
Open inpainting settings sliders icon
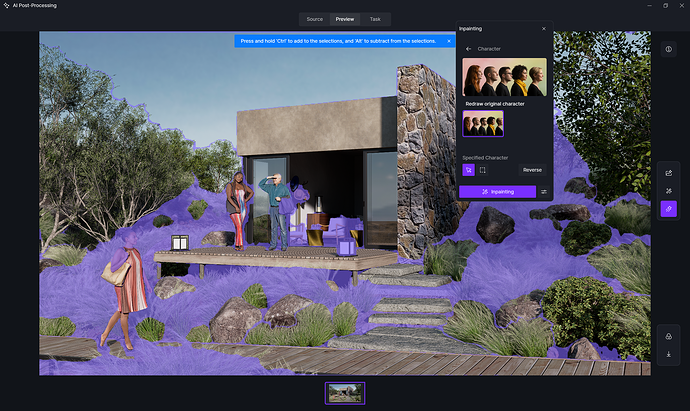[x=545, y=191]
